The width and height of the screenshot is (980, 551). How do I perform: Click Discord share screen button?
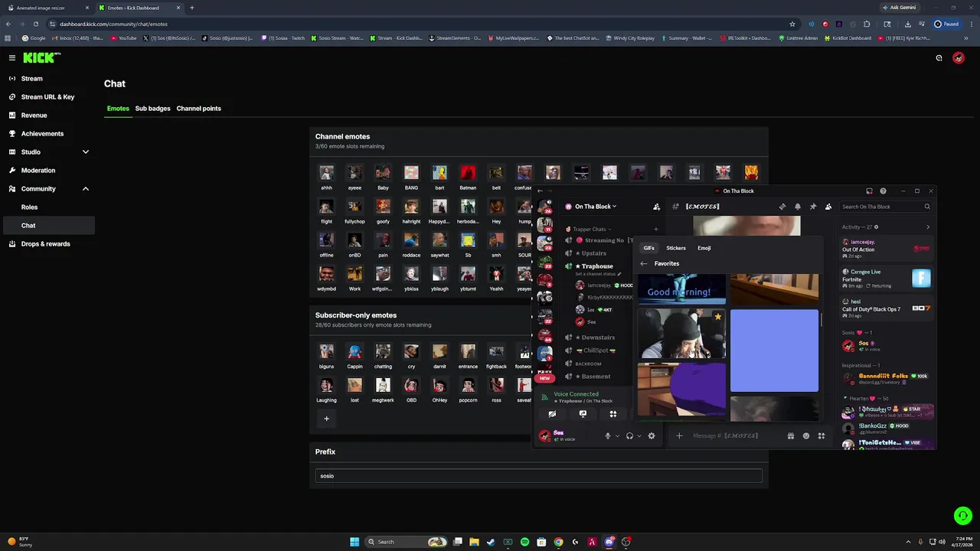click(x=583, y=414)
